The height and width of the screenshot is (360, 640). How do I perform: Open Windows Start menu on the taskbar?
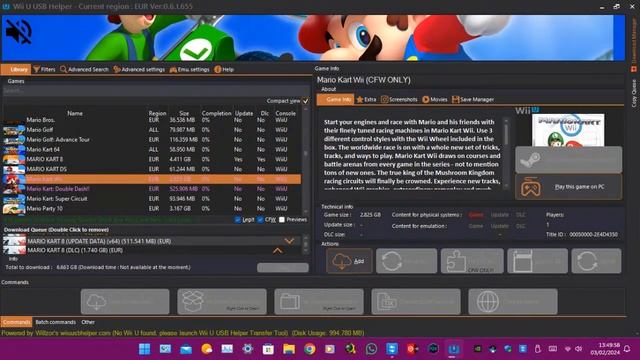tap(144, 349)
